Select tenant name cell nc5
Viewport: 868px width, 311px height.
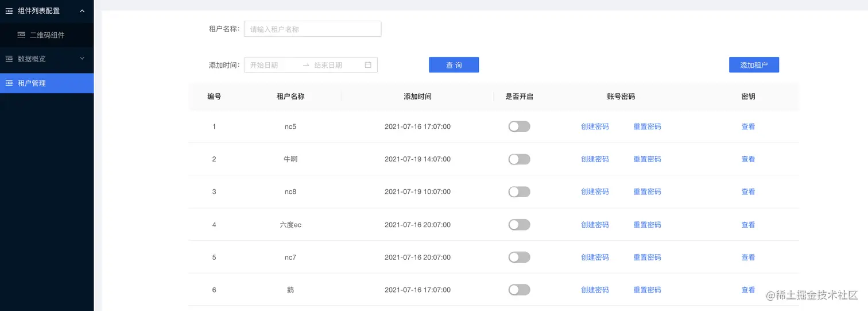[290, 126]
